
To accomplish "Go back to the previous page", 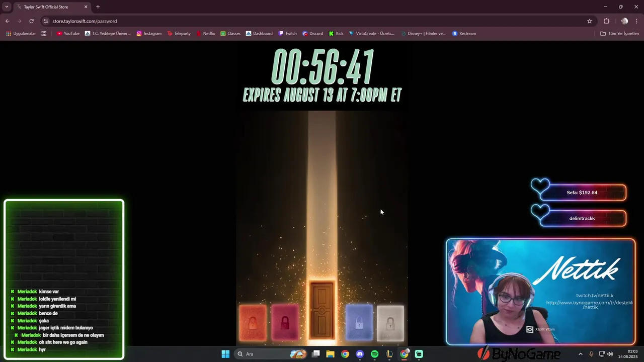I will pyautogui.click(x=8, y=21).
